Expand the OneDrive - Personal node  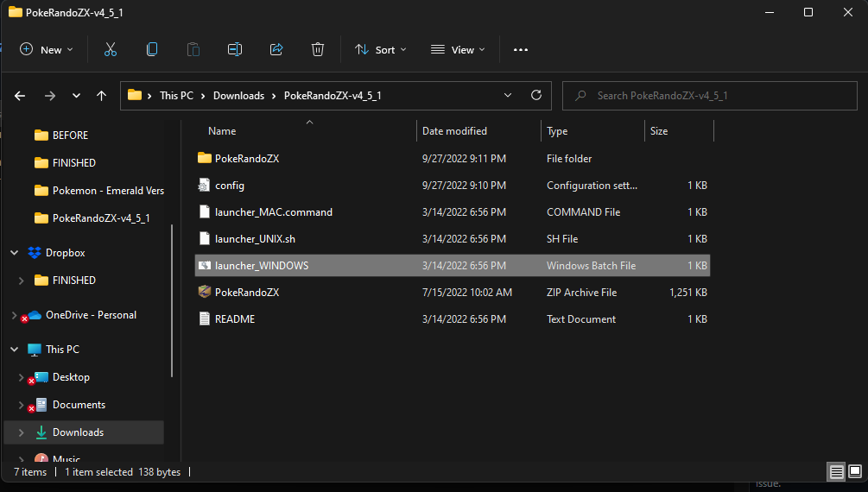(x=15, y=315)
